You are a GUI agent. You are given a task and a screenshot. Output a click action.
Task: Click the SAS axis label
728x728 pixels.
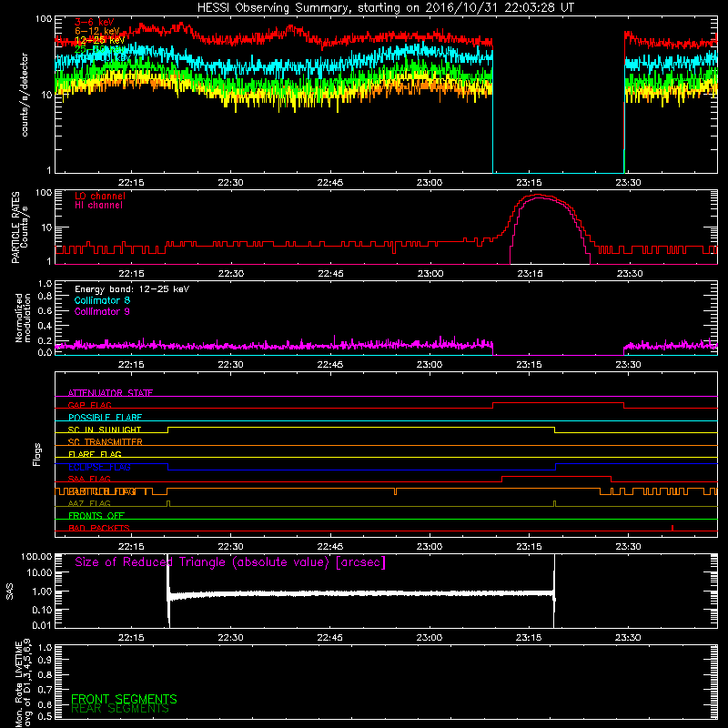pyautogui.click(x=9, y=591)
